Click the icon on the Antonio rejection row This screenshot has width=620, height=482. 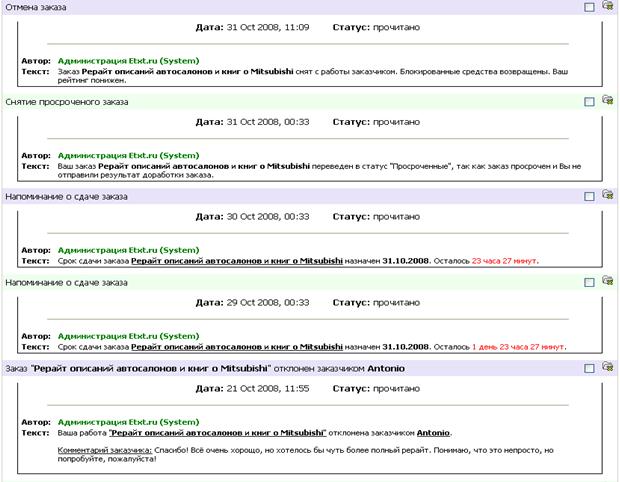coord(607,368)
